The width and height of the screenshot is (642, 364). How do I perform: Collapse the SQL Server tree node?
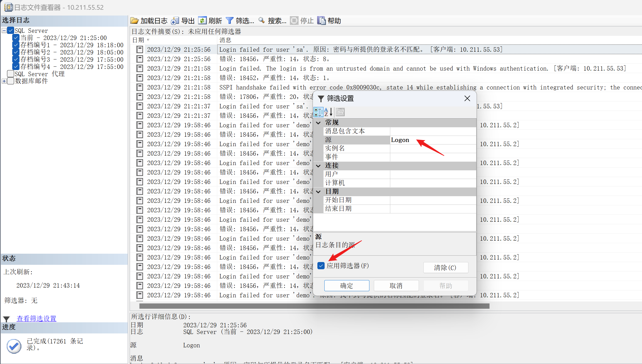click(x=4, y=30)
